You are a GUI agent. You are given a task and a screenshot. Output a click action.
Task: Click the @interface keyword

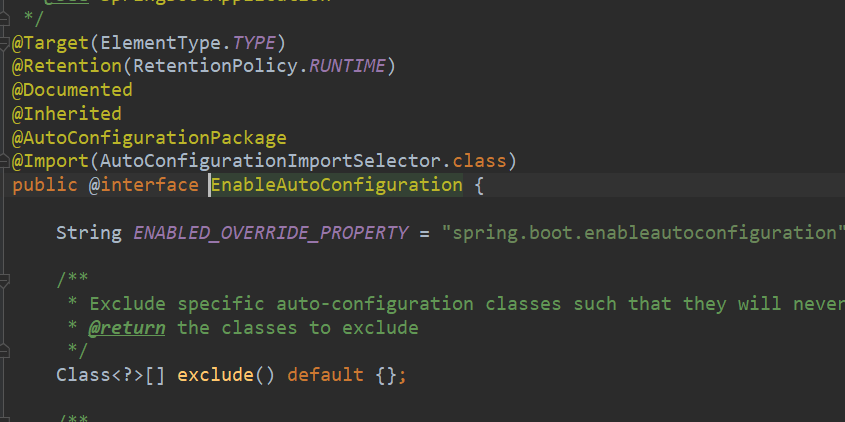[x=144, y=185]
